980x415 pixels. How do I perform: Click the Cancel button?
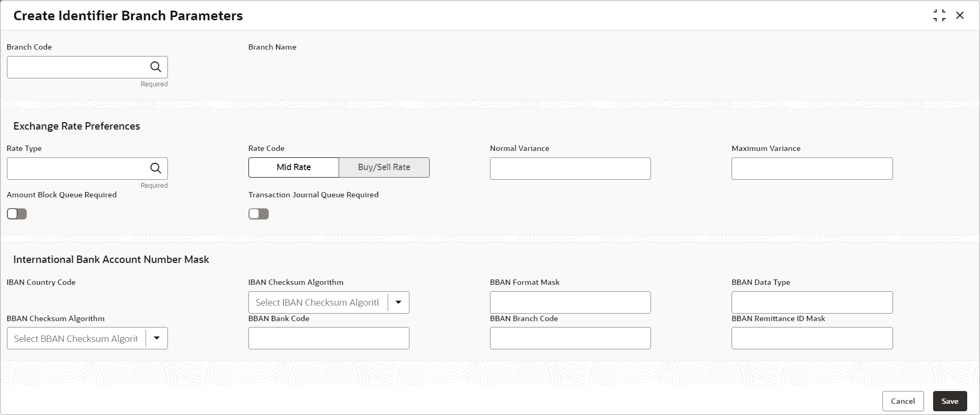[903, 401]
